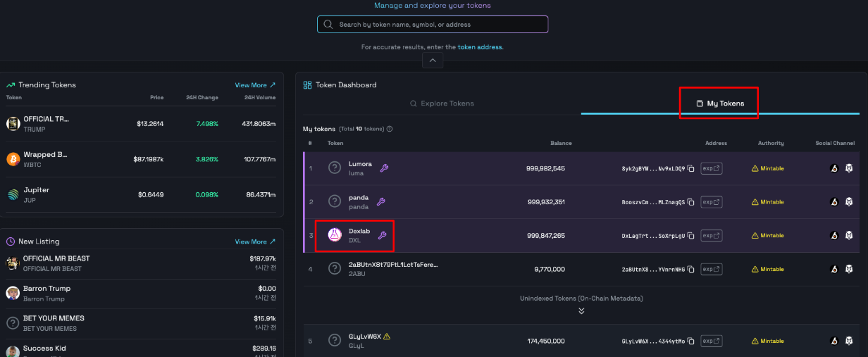Image resolution: width=868 pixels, height=357 pixels.
Task: Select the My Tokens tab
Action: [720, 104]
